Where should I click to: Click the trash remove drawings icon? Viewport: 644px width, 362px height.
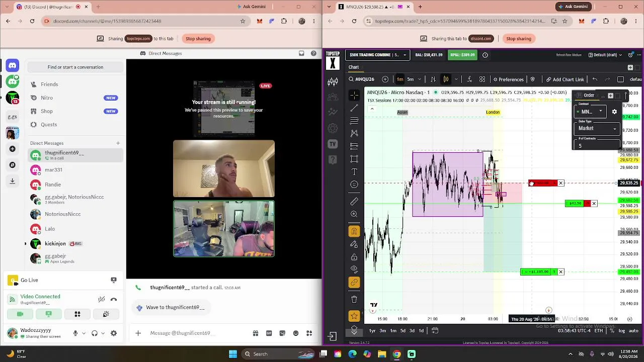click(x=354, y=299)
